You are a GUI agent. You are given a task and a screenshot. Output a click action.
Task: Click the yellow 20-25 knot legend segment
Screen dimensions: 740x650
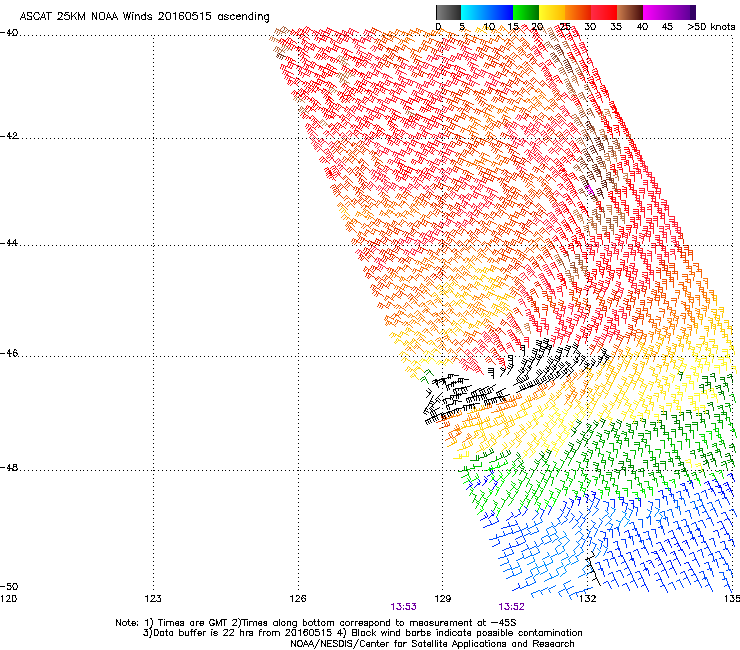(552, 12)
